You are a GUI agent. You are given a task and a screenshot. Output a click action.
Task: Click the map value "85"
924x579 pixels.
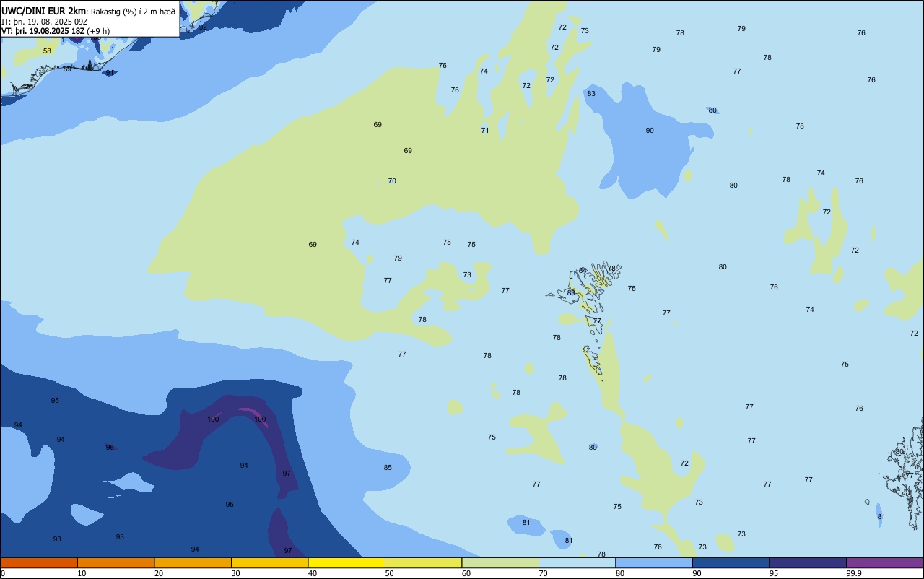(x=388, y=468)
